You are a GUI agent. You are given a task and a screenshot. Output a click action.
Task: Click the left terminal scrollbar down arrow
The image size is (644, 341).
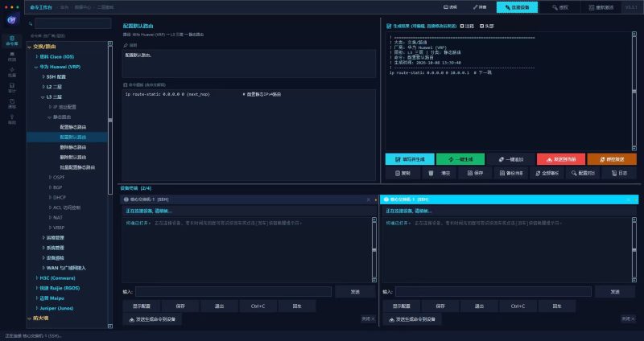pyautogui.click(x=374, y=280)
